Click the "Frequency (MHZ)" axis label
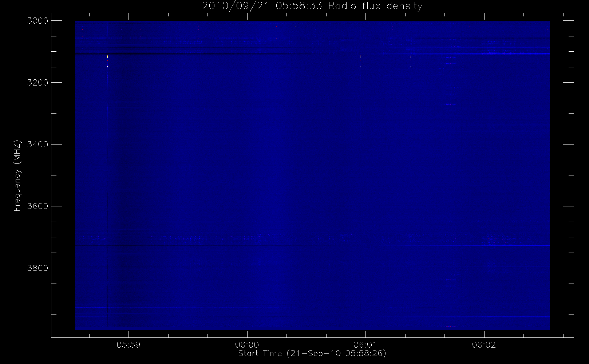Screen dimensions: 589x364 [17, 175]
